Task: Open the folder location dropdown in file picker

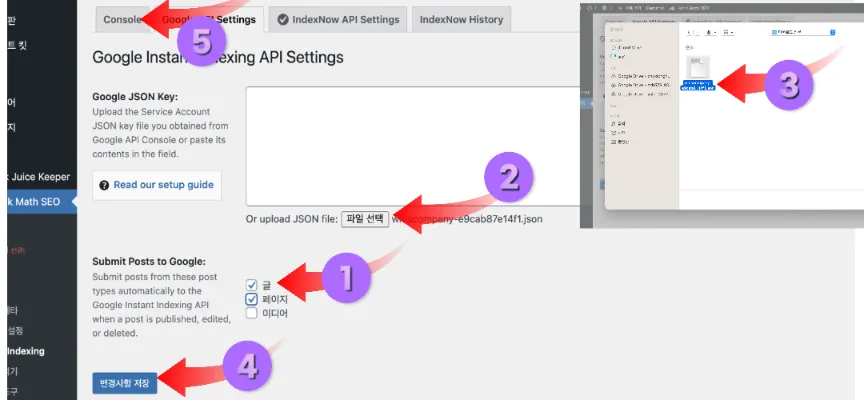Action: tap(803, 33)
